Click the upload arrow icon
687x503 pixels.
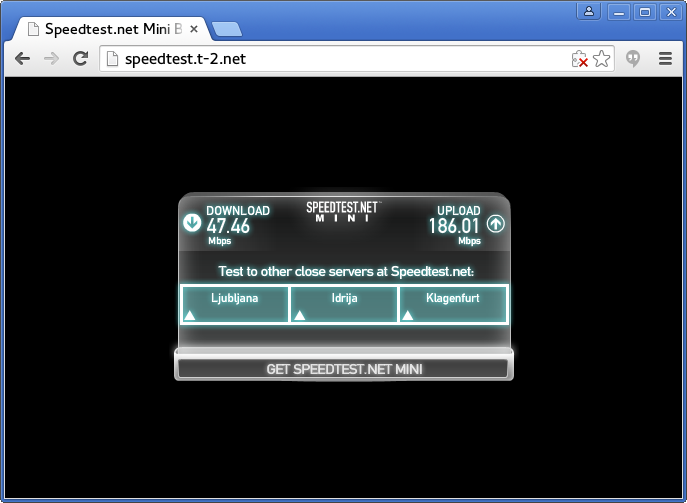pos(496,223)
